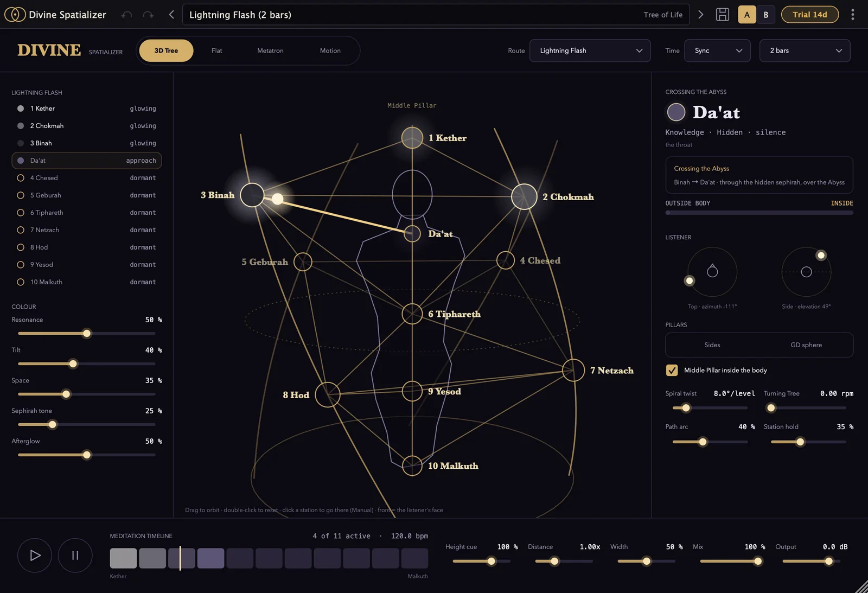Select 3 Binah in station list
This screenshot has width=868, height=593.
(x=87, y=143)
